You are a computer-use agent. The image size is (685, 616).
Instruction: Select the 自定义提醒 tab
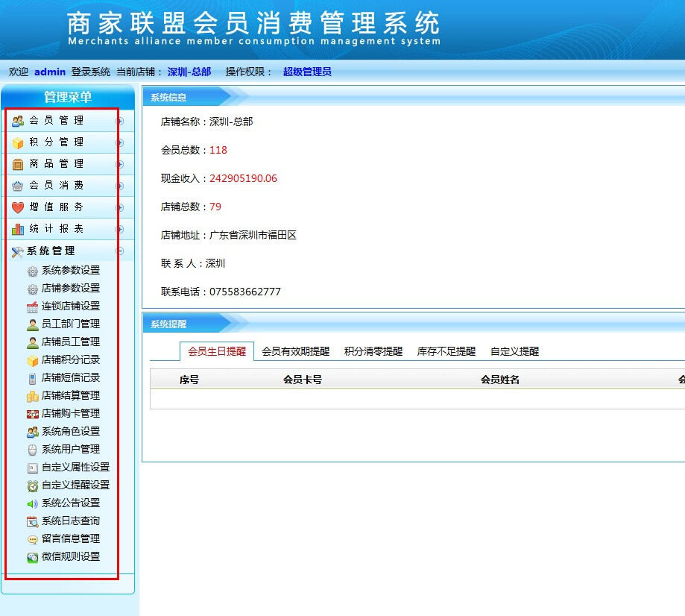pos(514,351)
